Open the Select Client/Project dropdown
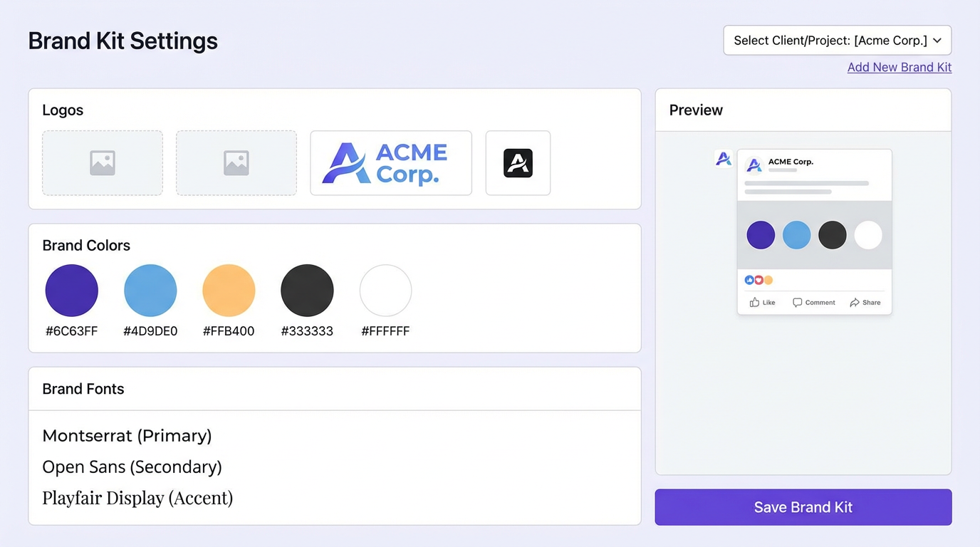The height and width of the screenshot is (547, 980). coord(837,41)
